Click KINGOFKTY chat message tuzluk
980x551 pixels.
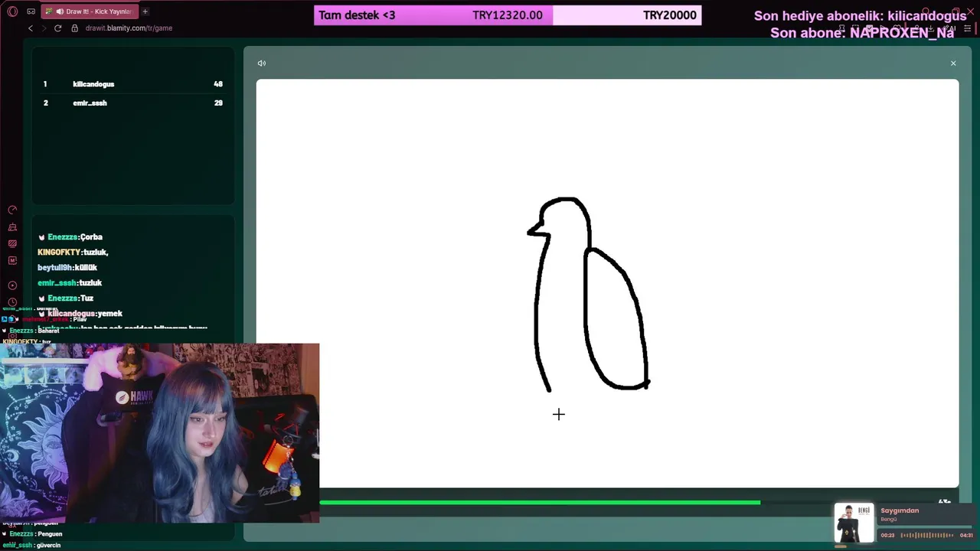73,253
